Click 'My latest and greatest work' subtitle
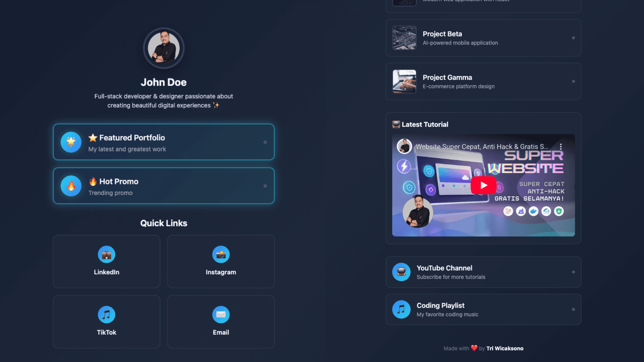Image resolution: width=644 pixels, height=362 pixels. point(127,149)
